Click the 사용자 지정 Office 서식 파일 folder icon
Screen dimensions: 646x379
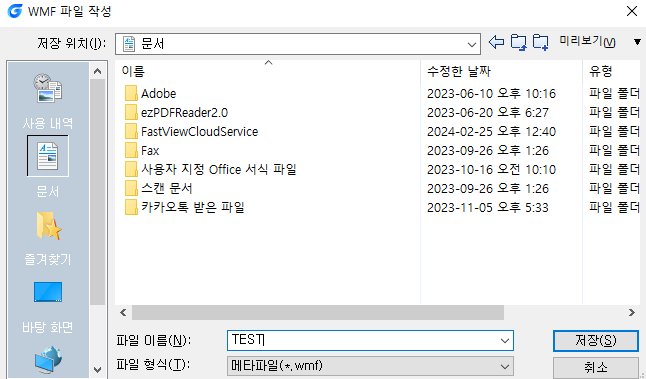[x=131, y=169]
